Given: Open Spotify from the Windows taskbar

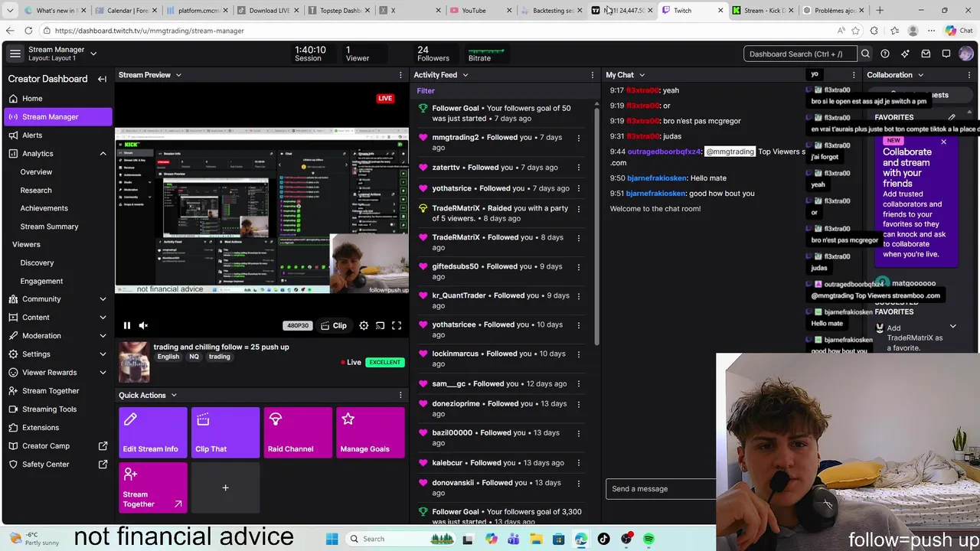Looking at the screenshot, I should click(x=648, y=539).
